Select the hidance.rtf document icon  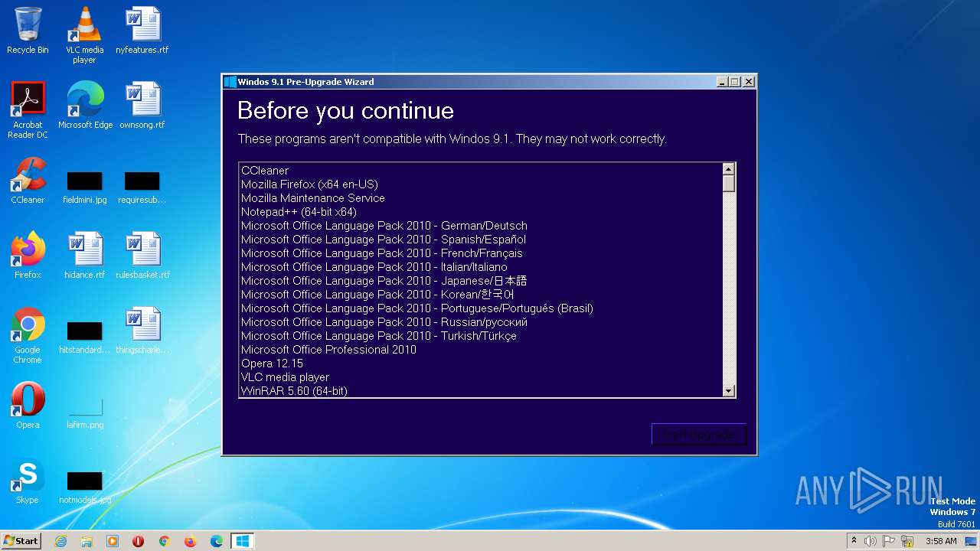(x=84, y=256)
